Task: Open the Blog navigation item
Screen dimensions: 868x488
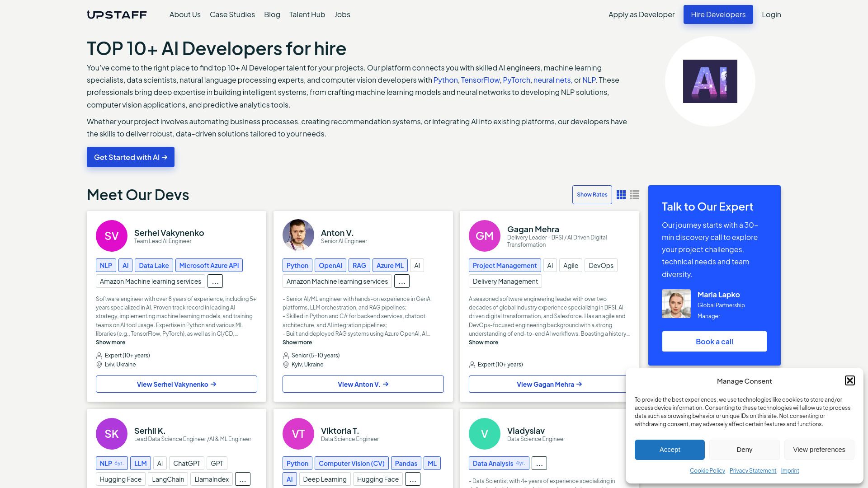Action: (272, 14)
